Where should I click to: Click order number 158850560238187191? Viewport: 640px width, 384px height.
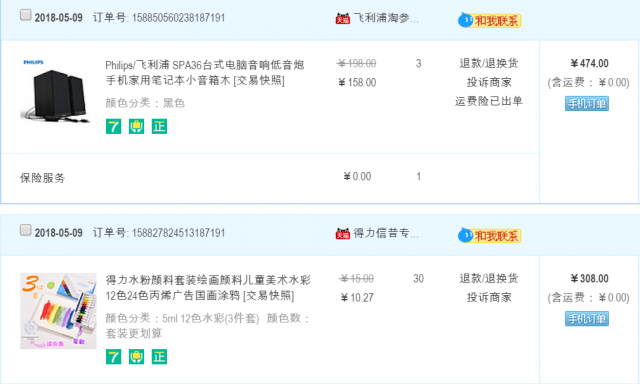pos(178,18)
